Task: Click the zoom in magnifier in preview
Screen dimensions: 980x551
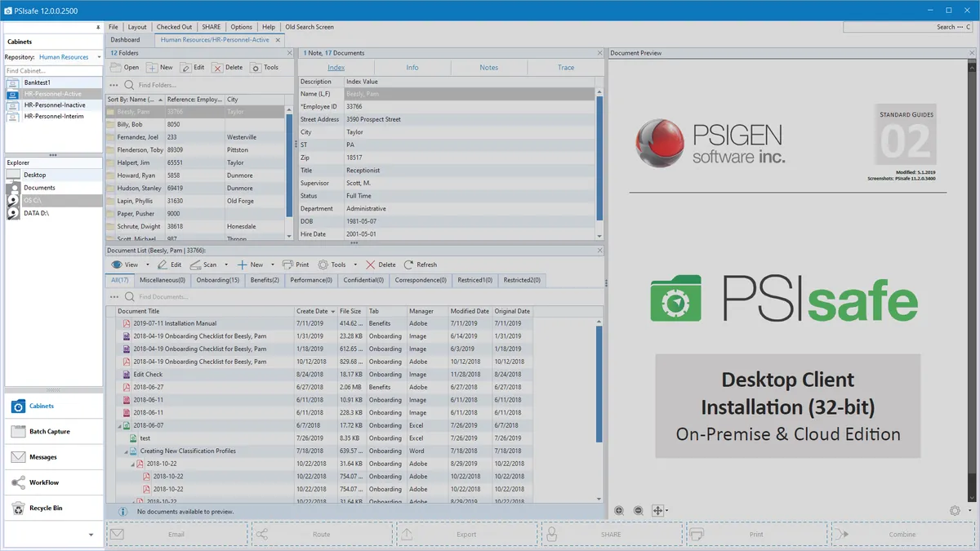Action: (619, 510)
